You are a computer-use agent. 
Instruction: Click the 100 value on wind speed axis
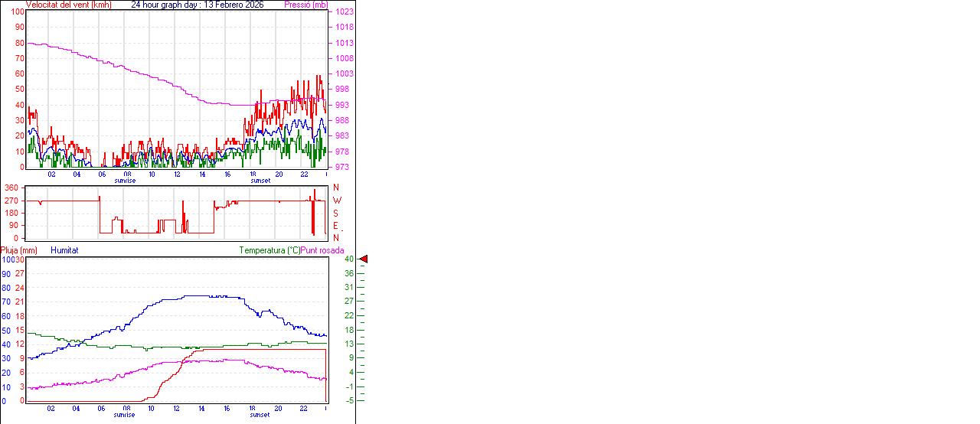click(17, 11)
